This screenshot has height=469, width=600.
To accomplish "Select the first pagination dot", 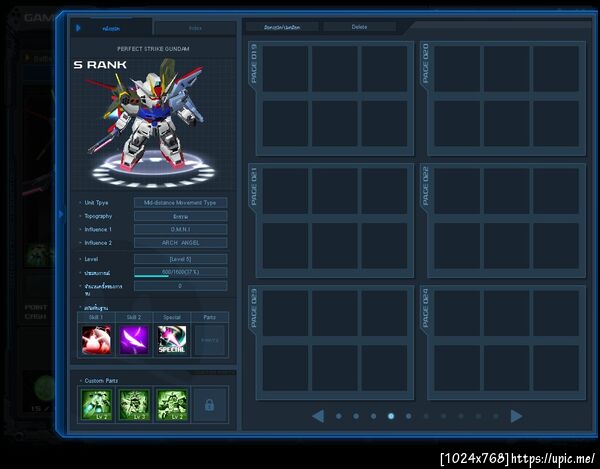I will [x=339, y=416].
